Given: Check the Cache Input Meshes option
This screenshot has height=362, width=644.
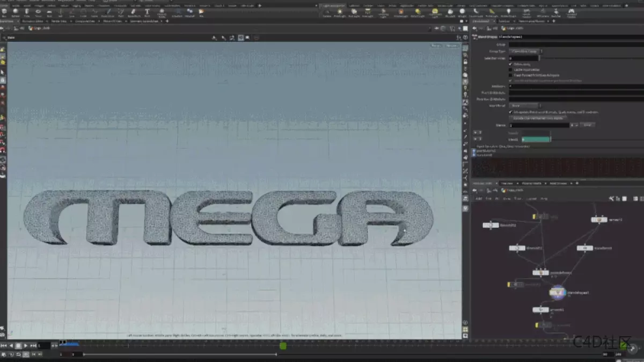Looking at the screenshot, I should click(x=510, y=70).
